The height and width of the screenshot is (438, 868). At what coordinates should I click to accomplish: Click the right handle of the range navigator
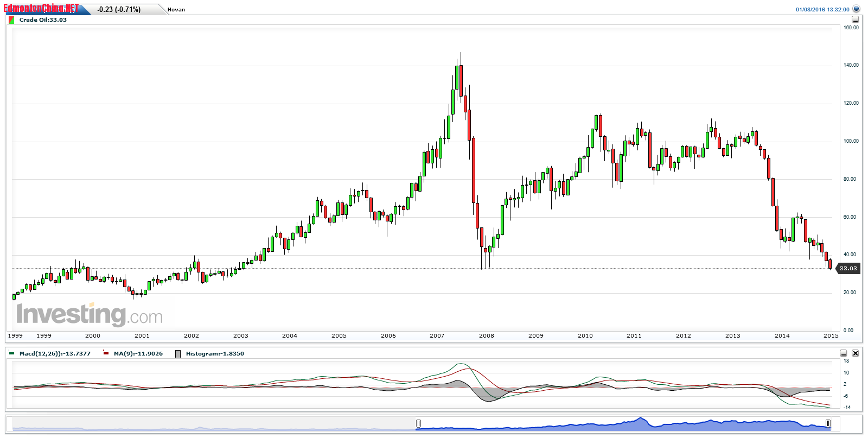(828, 423)
